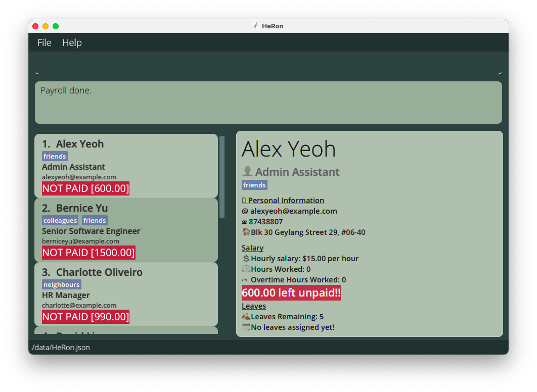Click the house icon next to address

[246, 232]
